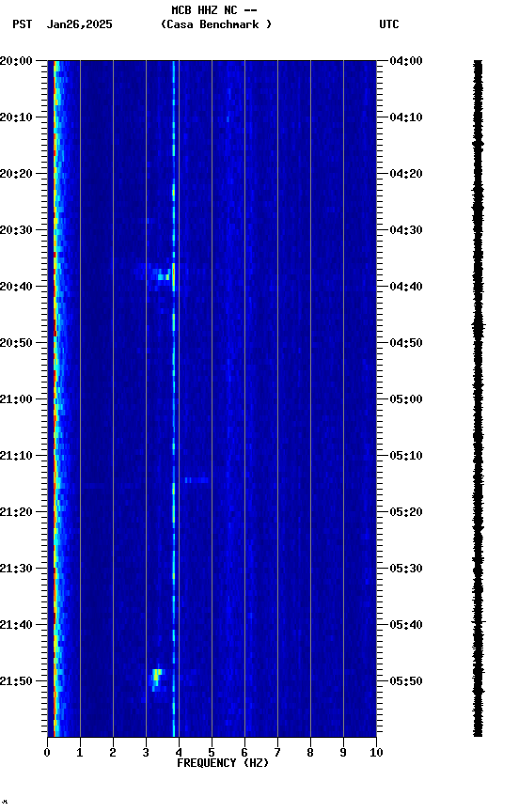Click the PST time label "21:00"
The height and width of the screenshot is (812, 519).
point(16,399)
